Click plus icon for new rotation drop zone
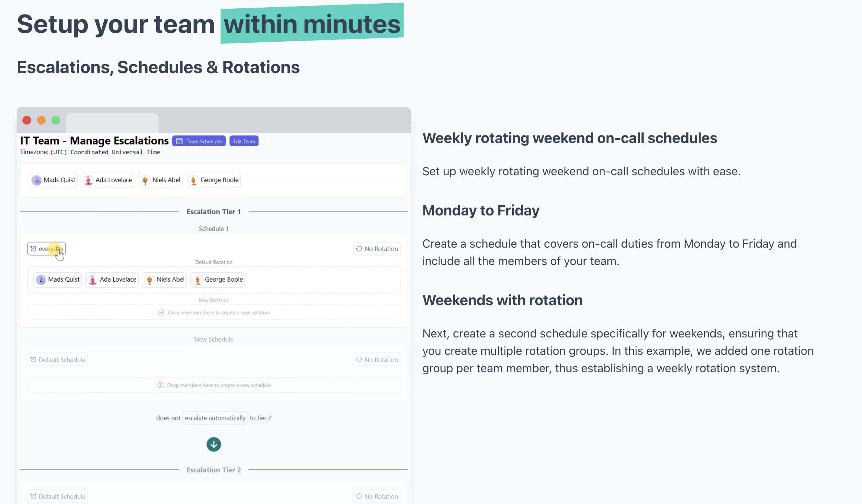The width and height of the screenshot is (862, 504). pyautogui.click(x=161, y=312)
